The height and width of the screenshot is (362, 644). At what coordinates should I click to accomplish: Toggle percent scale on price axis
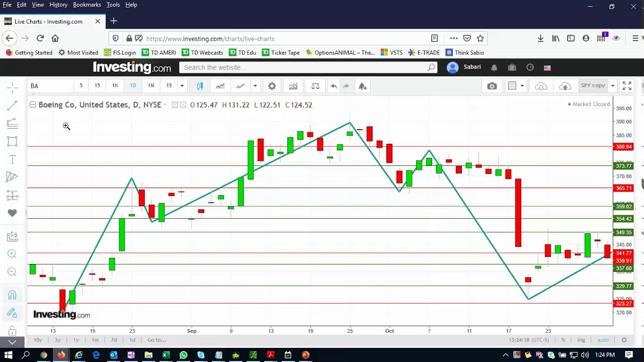click(x=563, y=340)
